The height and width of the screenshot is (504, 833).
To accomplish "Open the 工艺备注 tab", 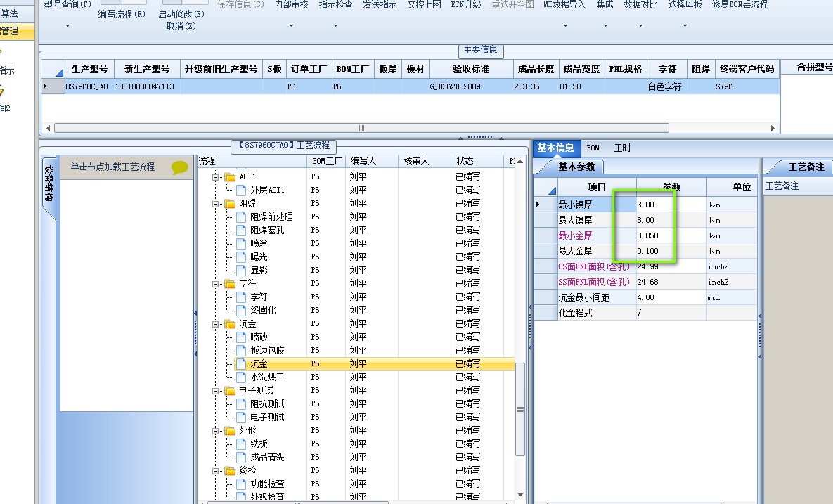I will click(x=806, y=167).
